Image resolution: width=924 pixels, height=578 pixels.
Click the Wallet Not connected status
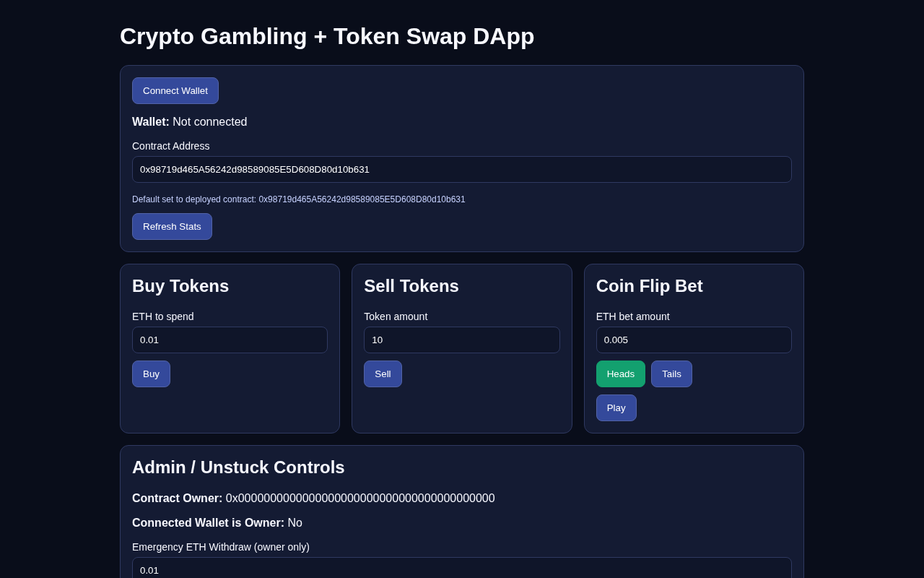[189, 122]
